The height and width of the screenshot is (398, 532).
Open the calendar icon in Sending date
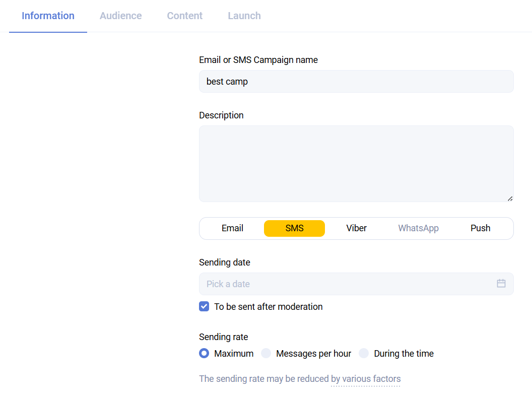coord(501,284)
